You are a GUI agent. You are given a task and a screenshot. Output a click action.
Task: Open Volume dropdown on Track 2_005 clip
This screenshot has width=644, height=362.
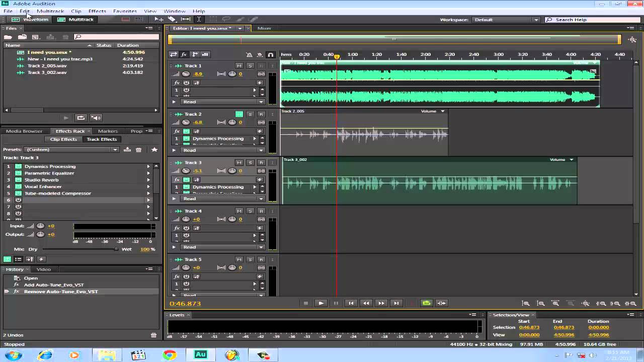[x=443, y=111]
